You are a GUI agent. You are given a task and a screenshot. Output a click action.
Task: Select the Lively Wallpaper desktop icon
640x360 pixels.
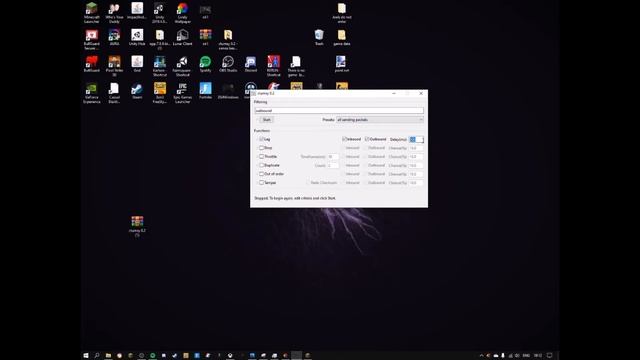pos(182,12)
